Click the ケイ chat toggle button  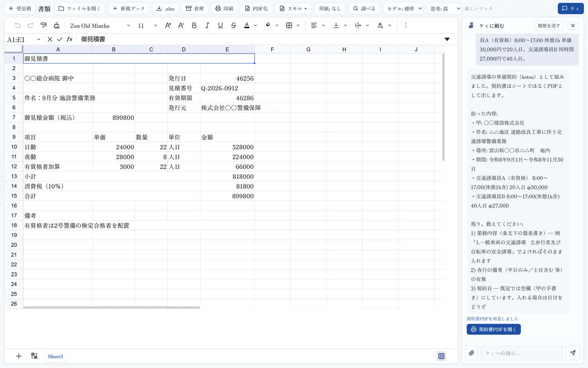click(571, 9)
